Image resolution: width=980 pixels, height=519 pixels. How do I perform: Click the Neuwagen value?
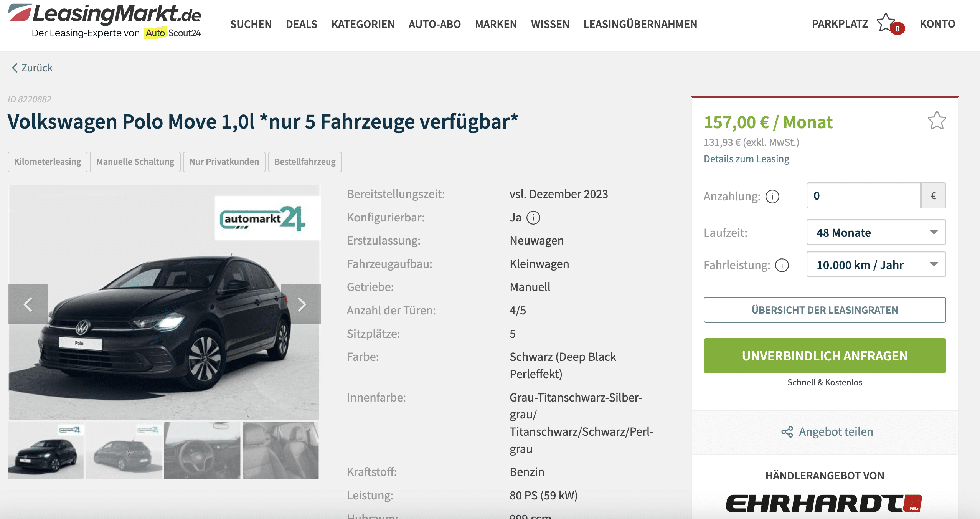coord(536,241)
